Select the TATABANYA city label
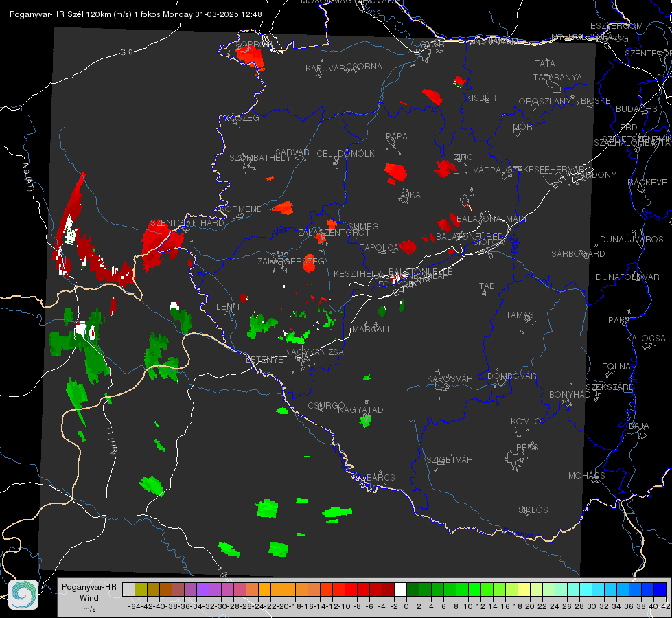Screen dimensions: 672x618 (557, 77)
